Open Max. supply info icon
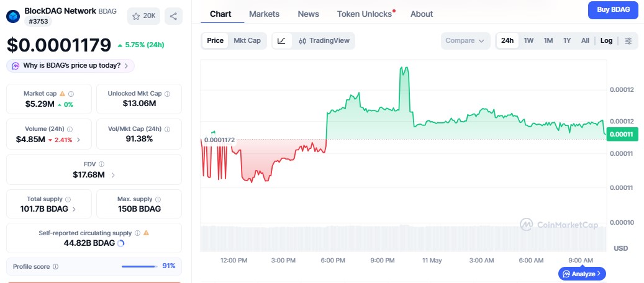 (x=158, y=199)
